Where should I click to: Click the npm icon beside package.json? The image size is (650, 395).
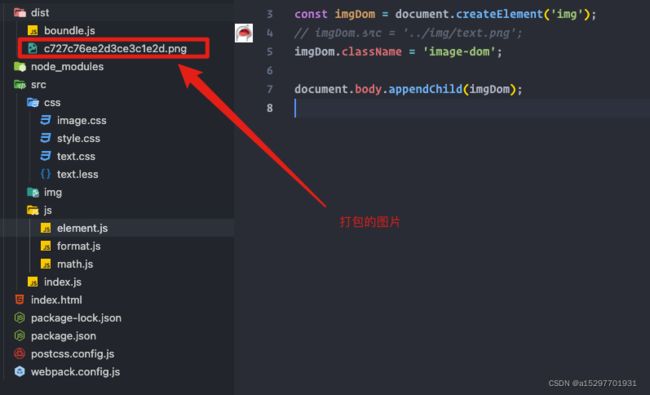(19, 336)
